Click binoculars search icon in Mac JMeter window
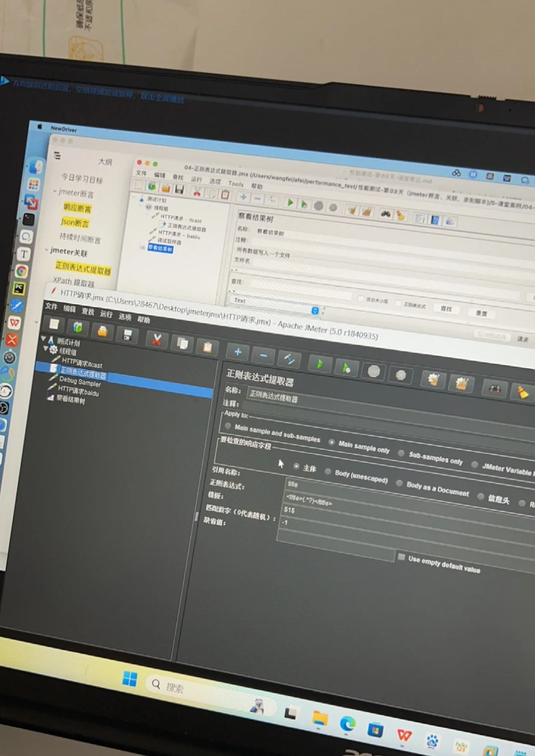Screen dimensions: 535x756 385,214
